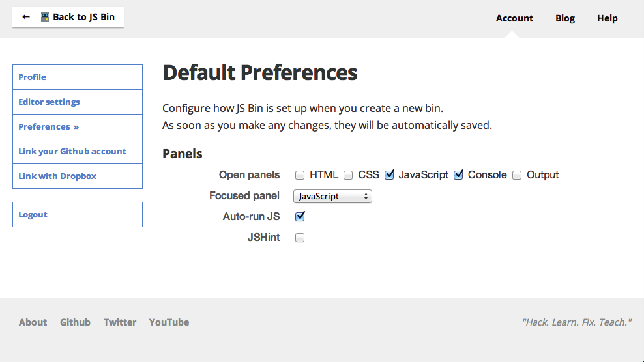The width and height of the screenshot is (644, 362).
Task: Enable the CSS open panel checkbox
Action: tap(348, 175)
